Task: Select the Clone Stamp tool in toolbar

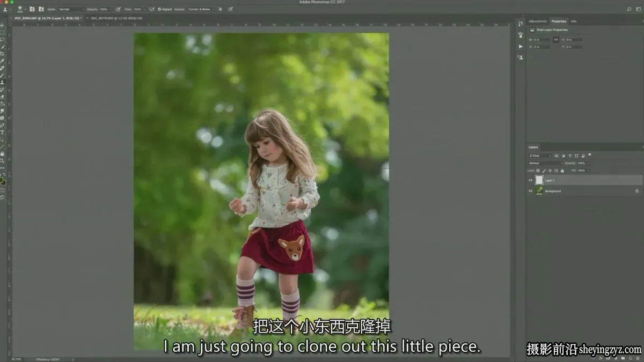Action: click(2, 82)
